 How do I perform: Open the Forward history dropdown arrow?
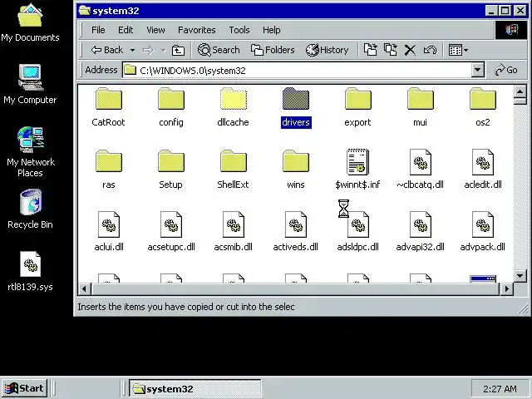(x=163, y=50)
